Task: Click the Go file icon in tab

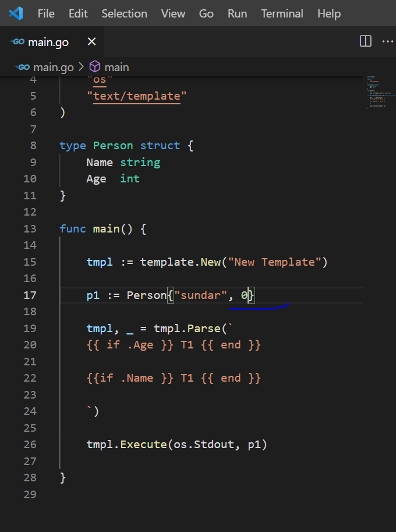Action: tap(17, 42)
